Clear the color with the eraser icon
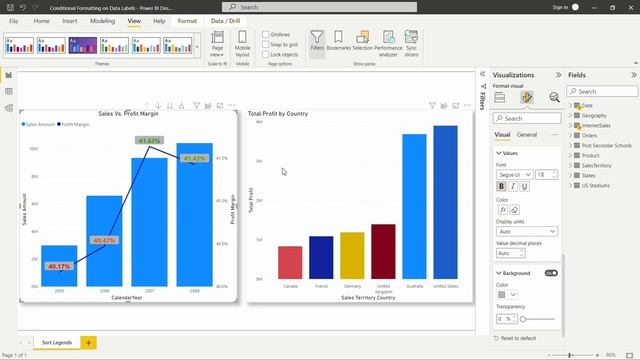Viewport: 640px width, 360px height. tap(514, 210)
